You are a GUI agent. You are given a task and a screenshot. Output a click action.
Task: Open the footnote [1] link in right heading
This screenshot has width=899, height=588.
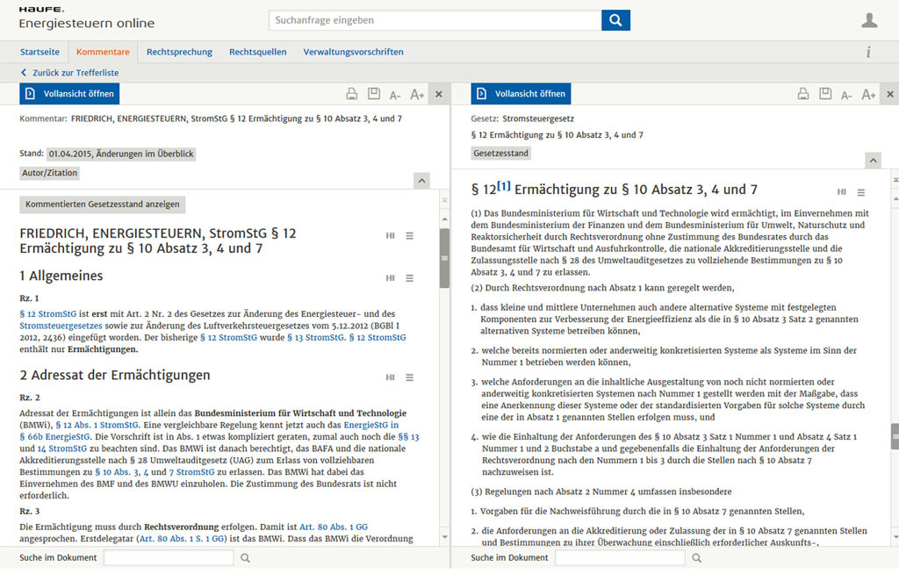[503, 186]
